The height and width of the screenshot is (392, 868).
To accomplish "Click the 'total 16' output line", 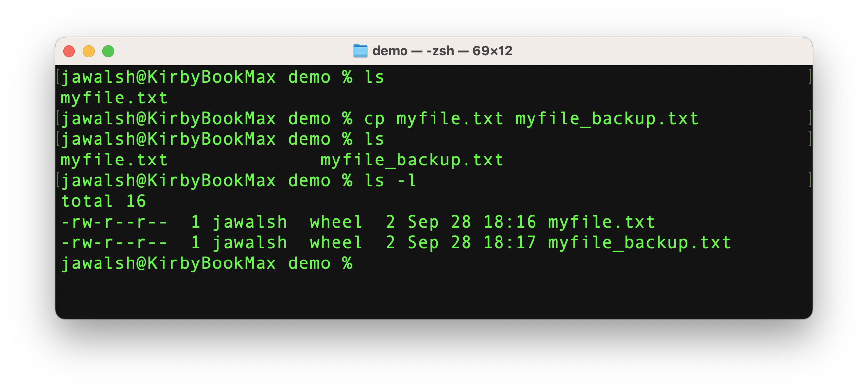I will (x=103, y=201).
